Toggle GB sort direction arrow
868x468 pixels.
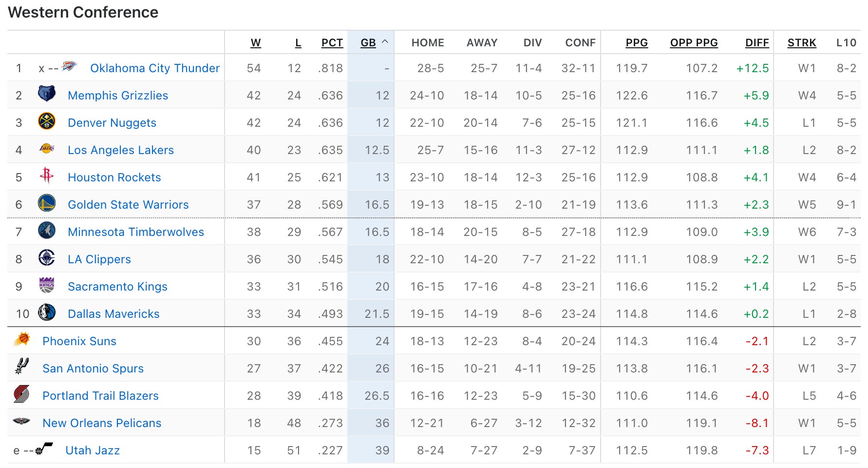pos(385,42)
